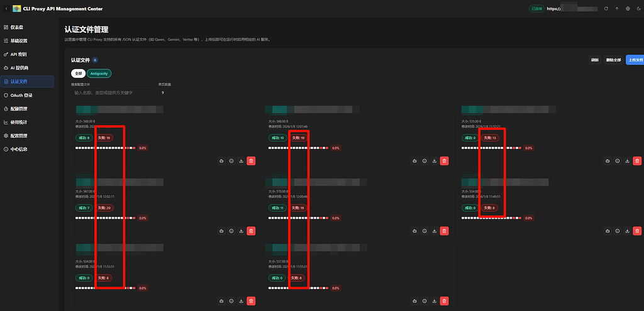Click the status bar on 11:49:51 card
The width and height of the screenshot is (644, 311).
pyautogui.click(x=492, y=218)
